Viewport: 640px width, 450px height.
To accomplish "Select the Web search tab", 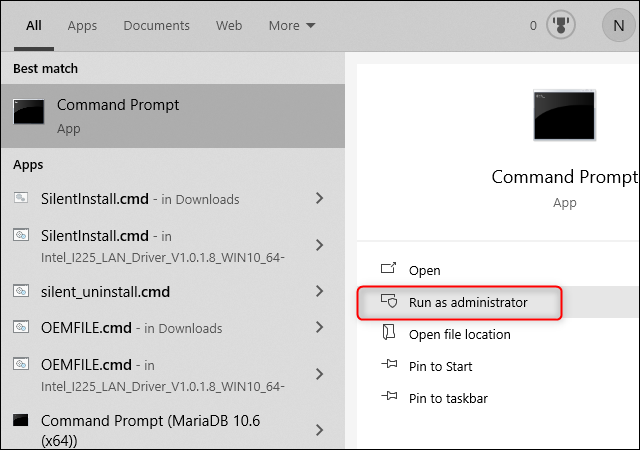I will [229, 26].
